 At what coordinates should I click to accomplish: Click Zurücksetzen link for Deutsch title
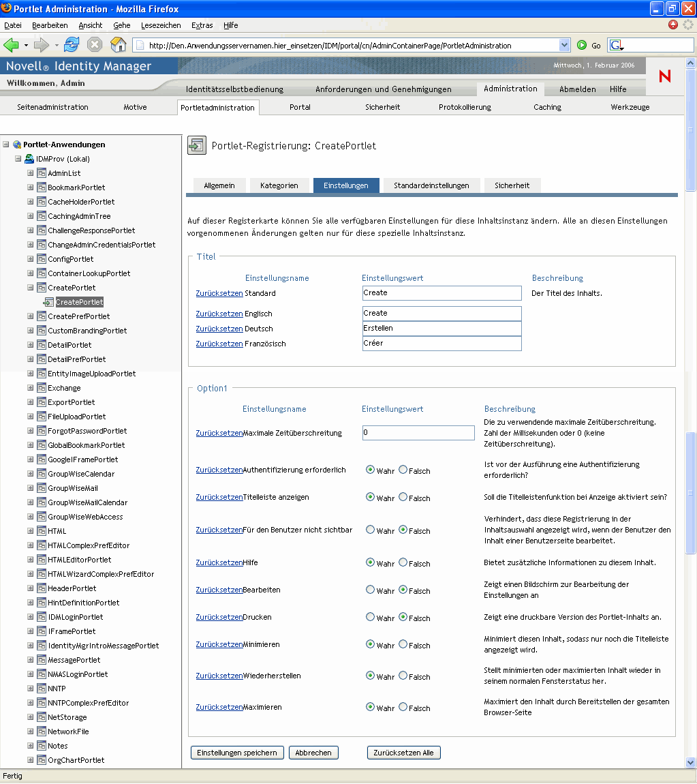pyautogui.click(x=219, y=329)
